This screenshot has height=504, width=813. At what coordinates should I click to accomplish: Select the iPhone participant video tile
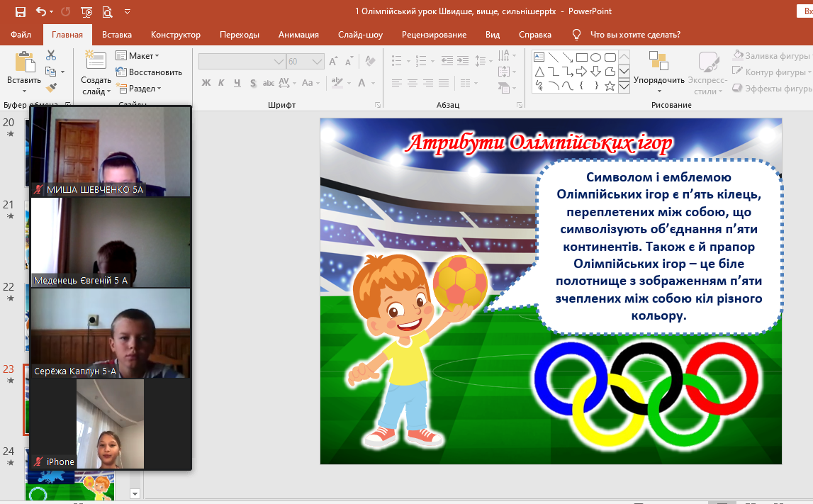point(111,424)
